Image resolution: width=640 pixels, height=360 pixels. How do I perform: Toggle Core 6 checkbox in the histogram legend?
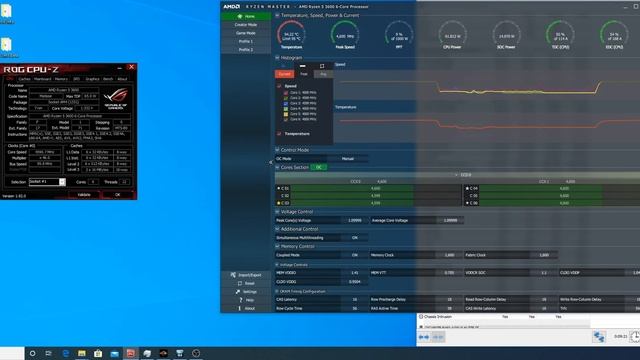pyautogui.click(x=286, y=119)
